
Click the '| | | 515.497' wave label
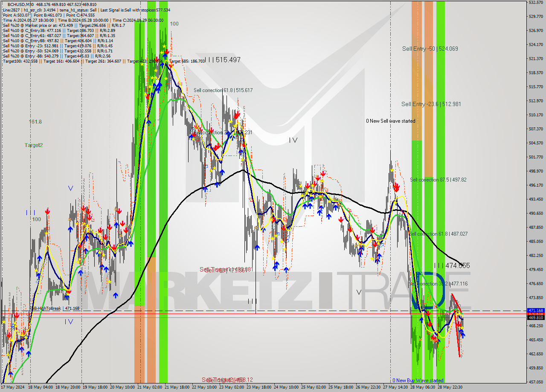coord(222,60)
